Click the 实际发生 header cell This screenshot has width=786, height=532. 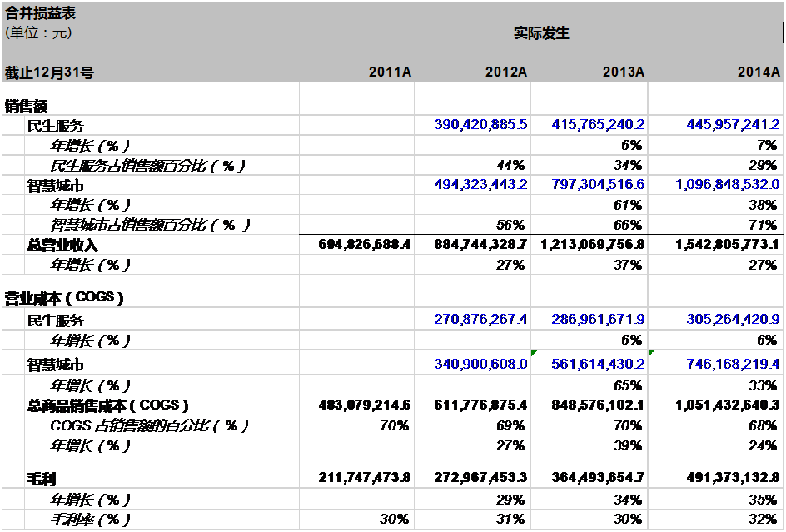click(x=540, y=33)
